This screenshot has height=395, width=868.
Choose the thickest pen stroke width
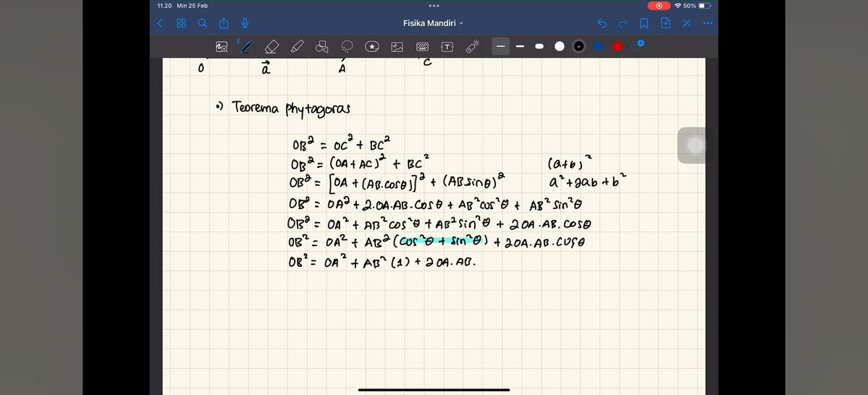(539, 46)
